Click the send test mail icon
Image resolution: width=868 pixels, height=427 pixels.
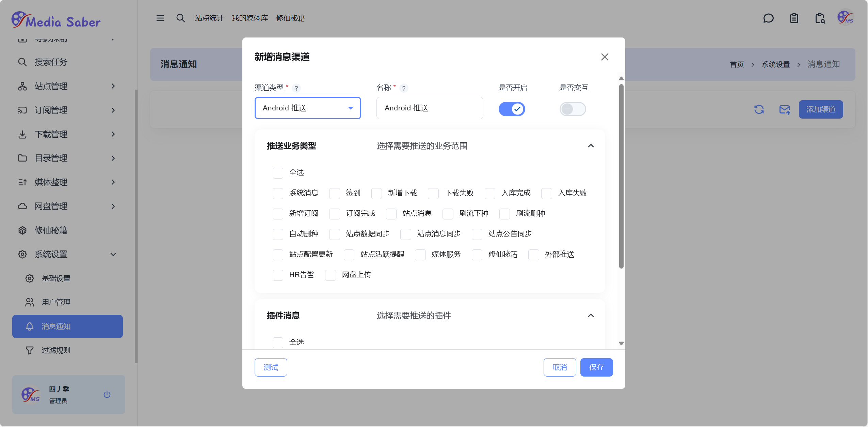[784, 109]
